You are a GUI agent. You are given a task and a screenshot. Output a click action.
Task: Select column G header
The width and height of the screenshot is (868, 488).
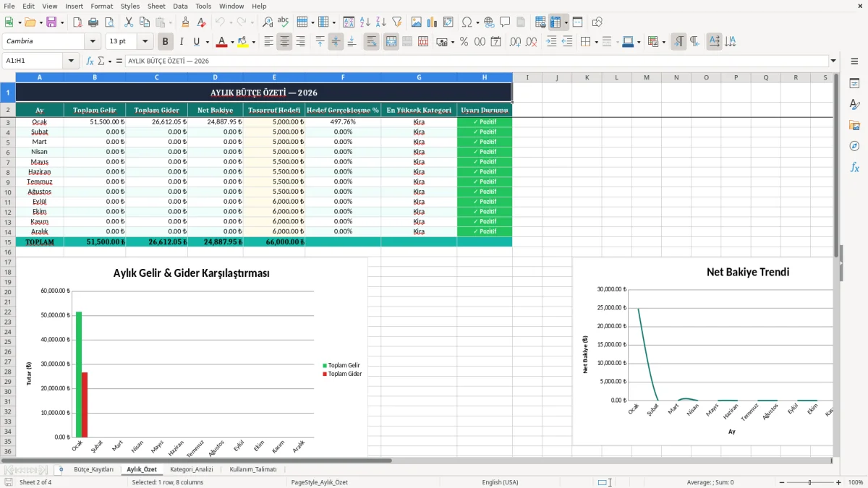point(419,77)
